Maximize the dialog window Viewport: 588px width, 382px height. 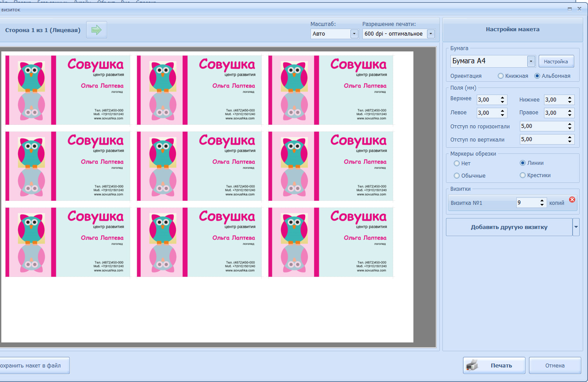(x=570, y=9)
